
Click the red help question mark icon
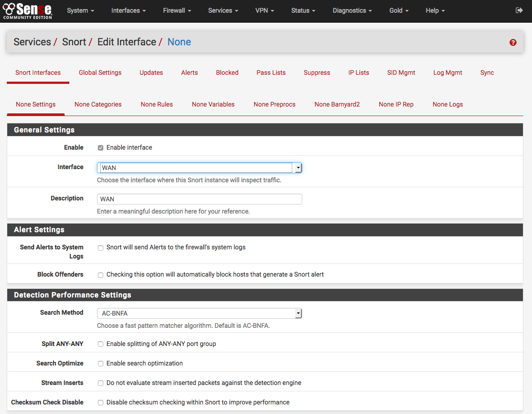click(513, 42)
